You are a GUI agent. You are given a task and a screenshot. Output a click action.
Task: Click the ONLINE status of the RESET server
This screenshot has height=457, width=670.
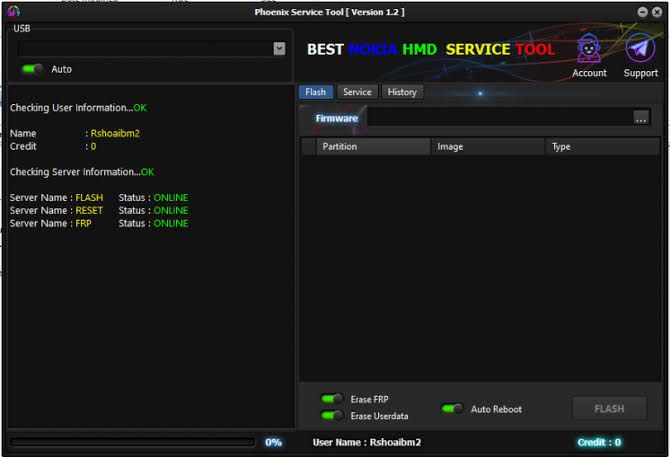click(x=170, y=210)
